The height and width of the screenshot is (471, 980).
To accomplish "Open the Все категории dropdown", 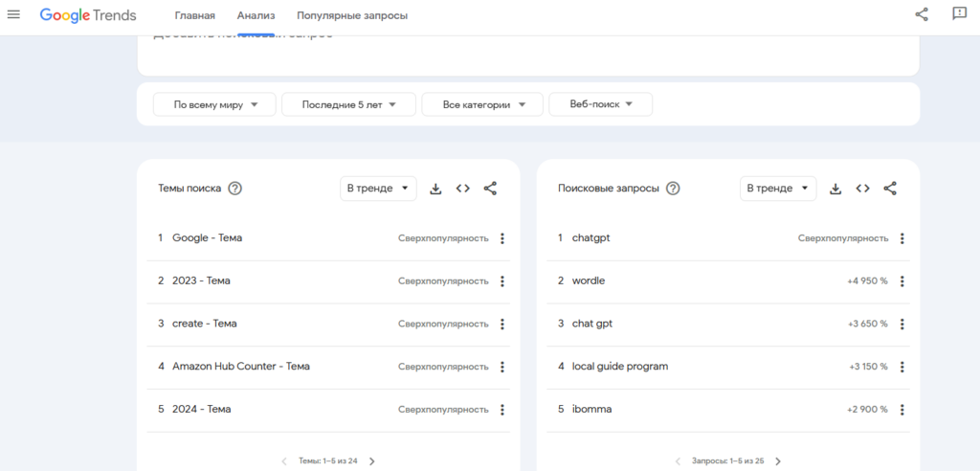I will click(x=482, y=104).
